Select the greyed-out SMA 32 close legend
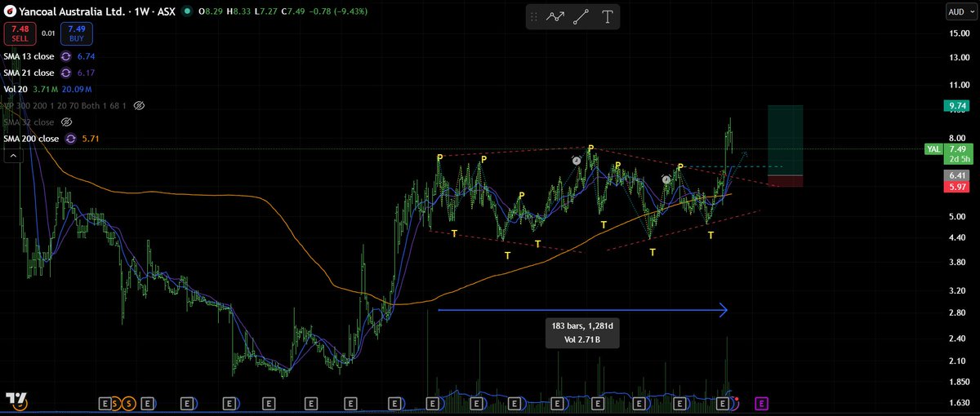980x416 pixels. [29, 122]
